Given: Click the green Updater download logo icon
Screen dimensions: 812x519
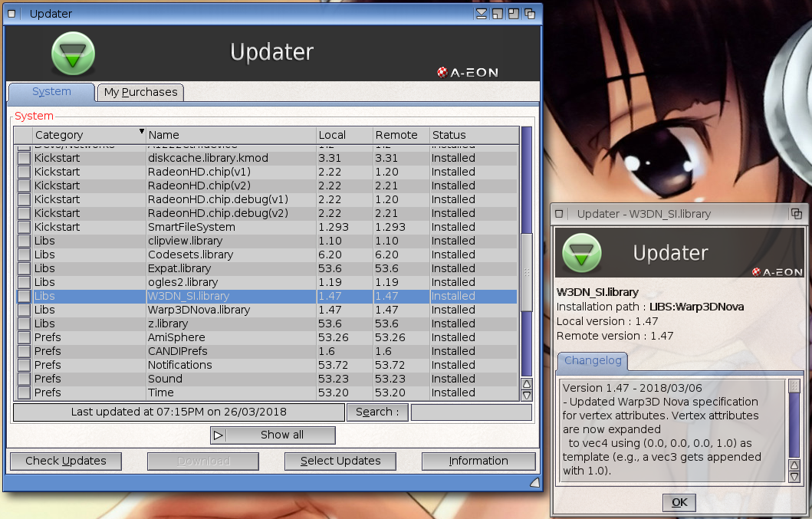Looking at the screenshot, I should (x=73, y=54).
